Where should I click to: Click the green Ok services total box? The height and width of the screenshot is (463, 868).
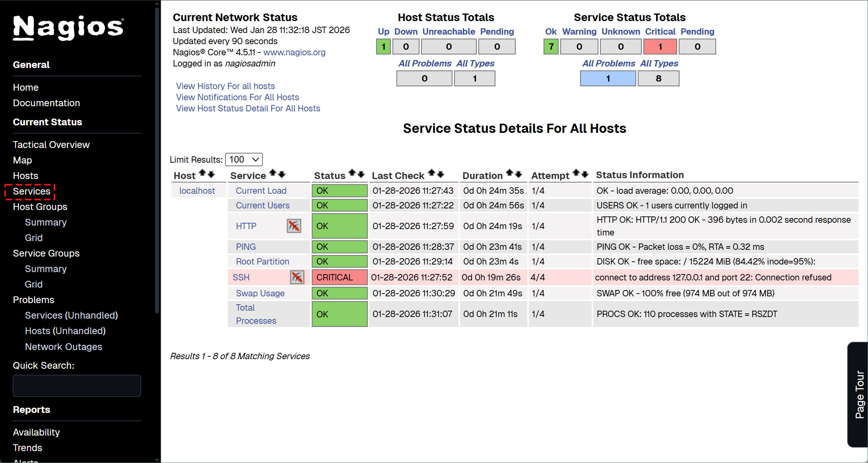point(551,47)
